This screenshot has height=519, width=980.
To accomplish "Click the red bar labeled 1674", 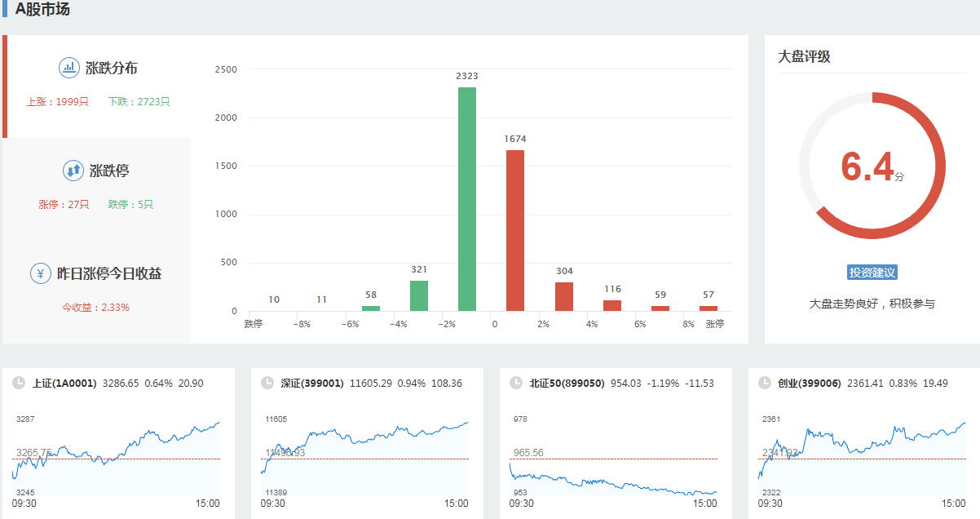I will pos(515,230).
